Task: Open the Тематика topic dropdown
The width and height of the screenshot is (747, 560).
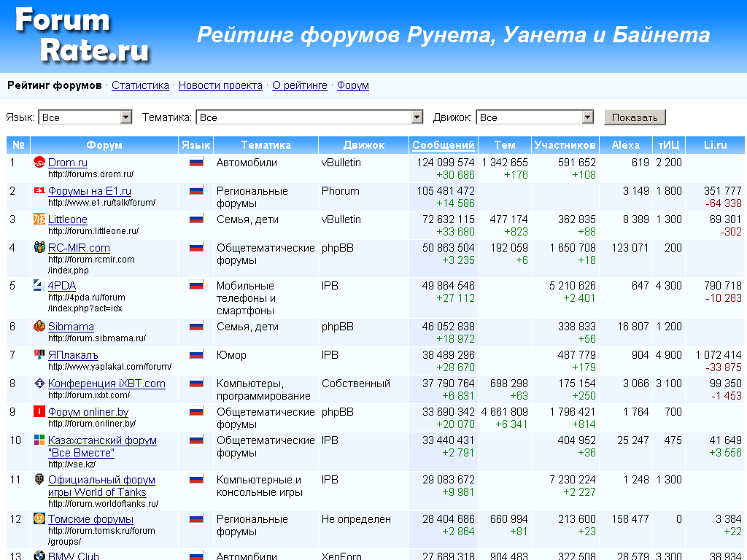Action: 309,117
